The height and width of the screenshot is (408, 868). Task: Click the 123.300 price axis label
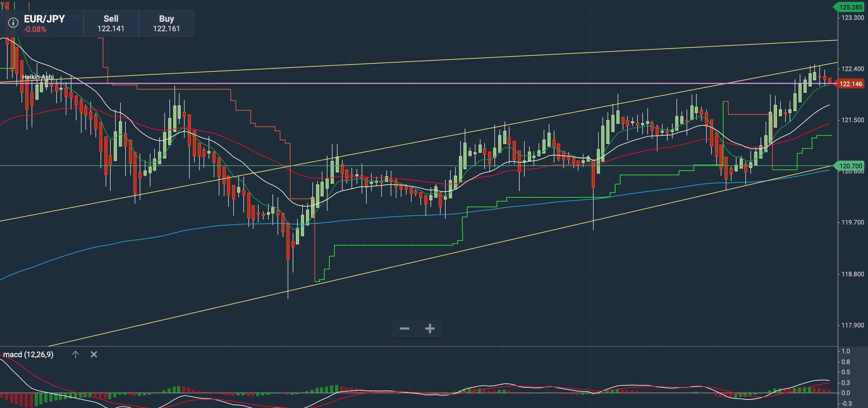click(853, 18)
